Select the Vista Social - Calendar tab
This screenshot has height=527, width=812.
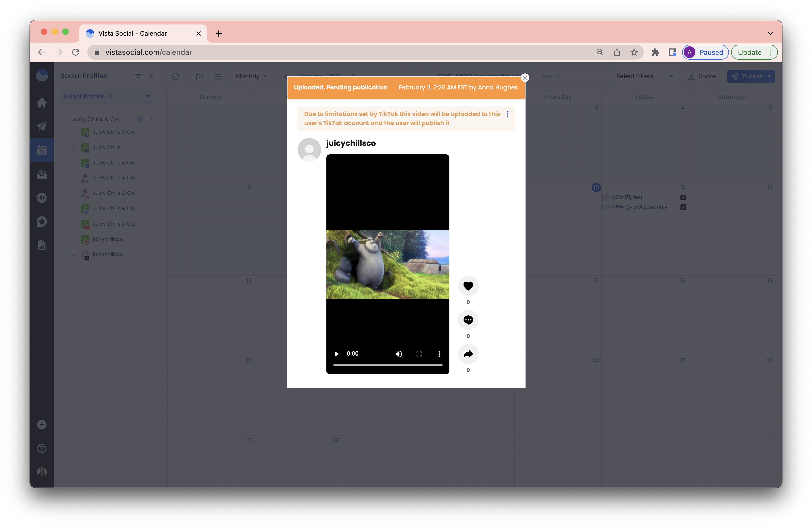143,34
